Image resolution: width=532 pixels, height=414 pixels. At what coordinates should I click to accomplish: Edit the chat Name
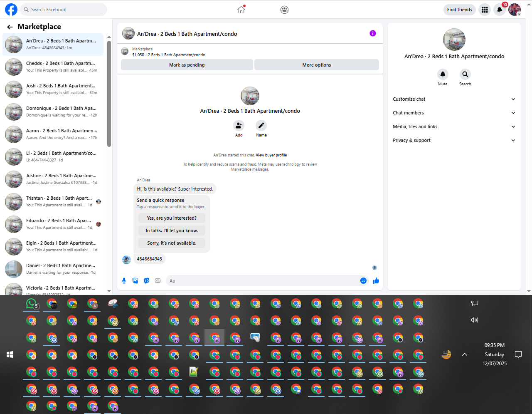[261, 125]
